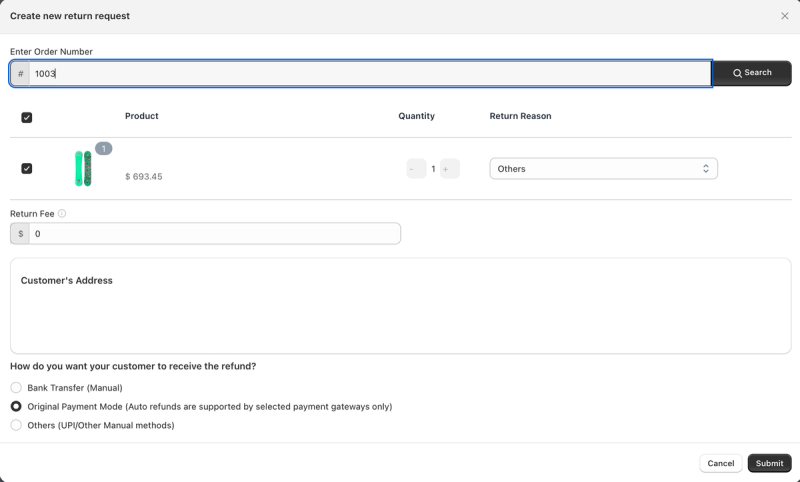The image size is (800, 482).
Task: Click the 'Create new return request' dialog title
Action: 70,16
